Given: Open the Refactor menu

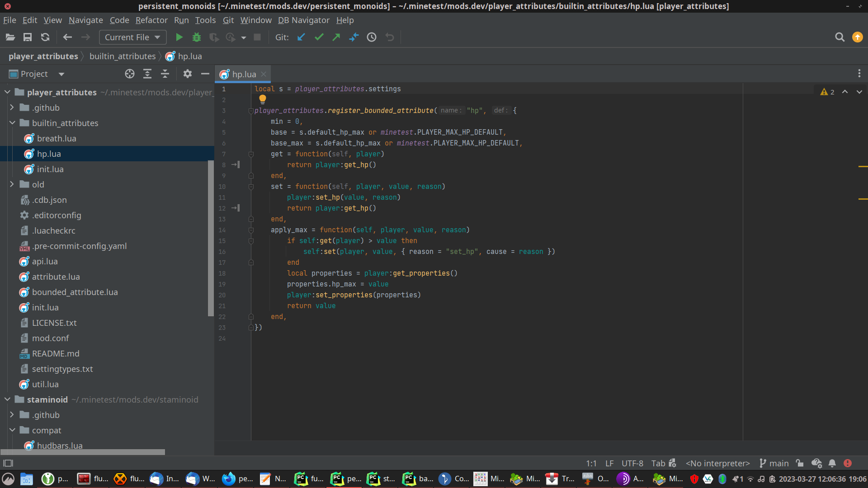Looking at the screenshot, I should pyautogui.click(x=151, y=20).
